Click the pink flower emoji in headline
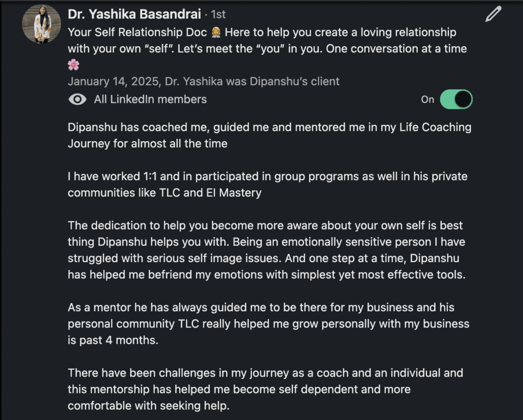The height and width of the screenshot is (420, 523). tap(74, 65)
